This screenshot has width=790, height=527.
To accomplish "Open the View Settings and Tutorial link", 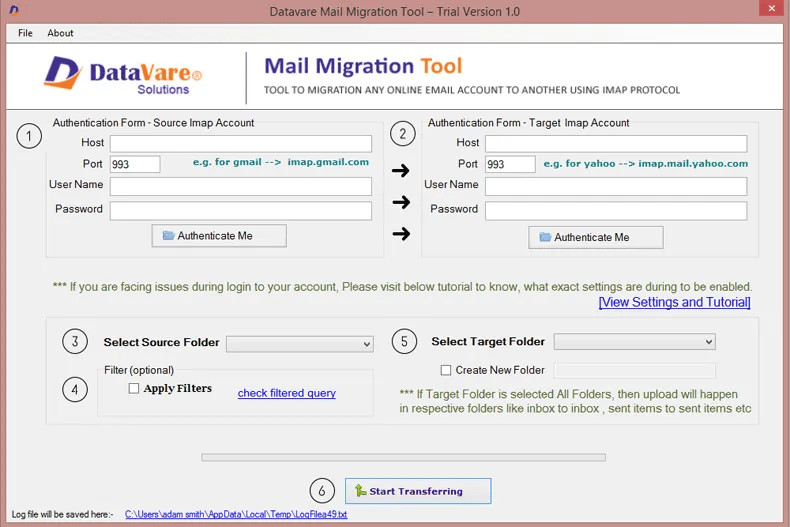I will pyautogui.click(x=674, y=302).
